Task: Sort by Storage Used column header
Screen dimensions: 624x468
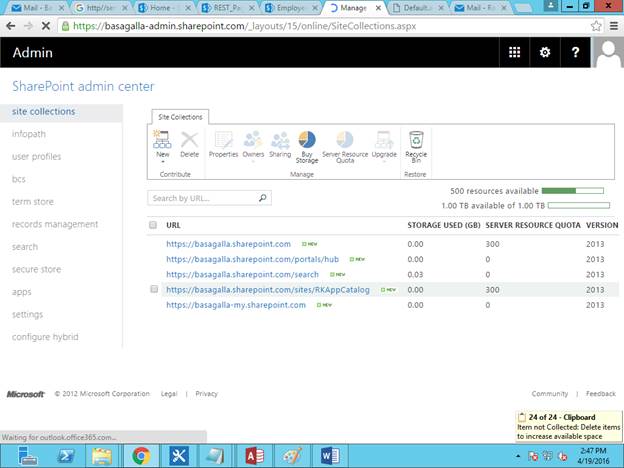Action: [x=444, y=225]
